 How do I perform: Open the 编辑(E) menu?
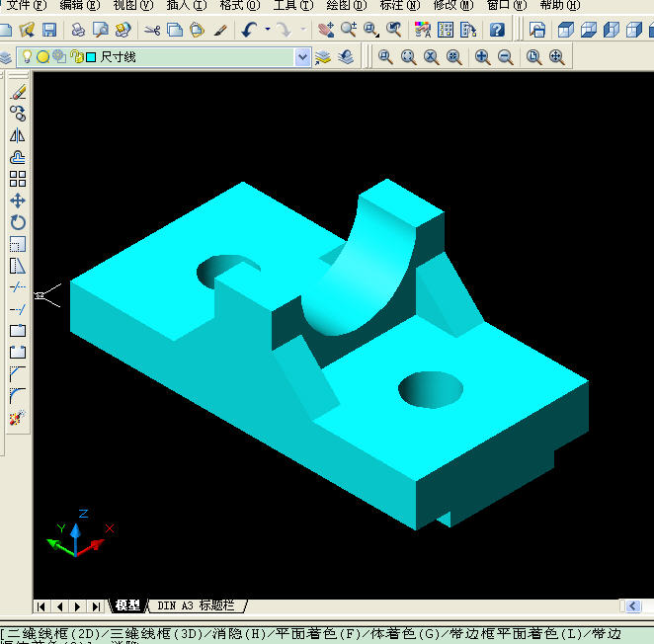click(80, 5)
